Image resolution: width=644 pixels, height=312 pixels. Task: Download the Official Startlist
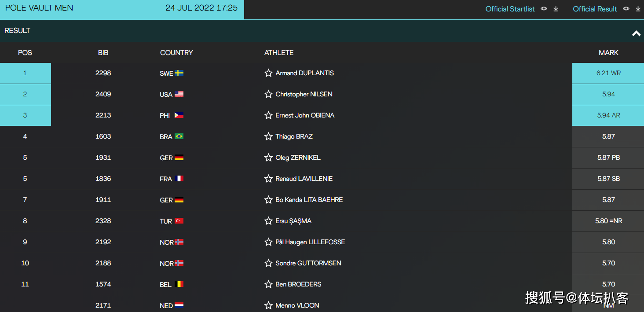[x=556, y=9]
